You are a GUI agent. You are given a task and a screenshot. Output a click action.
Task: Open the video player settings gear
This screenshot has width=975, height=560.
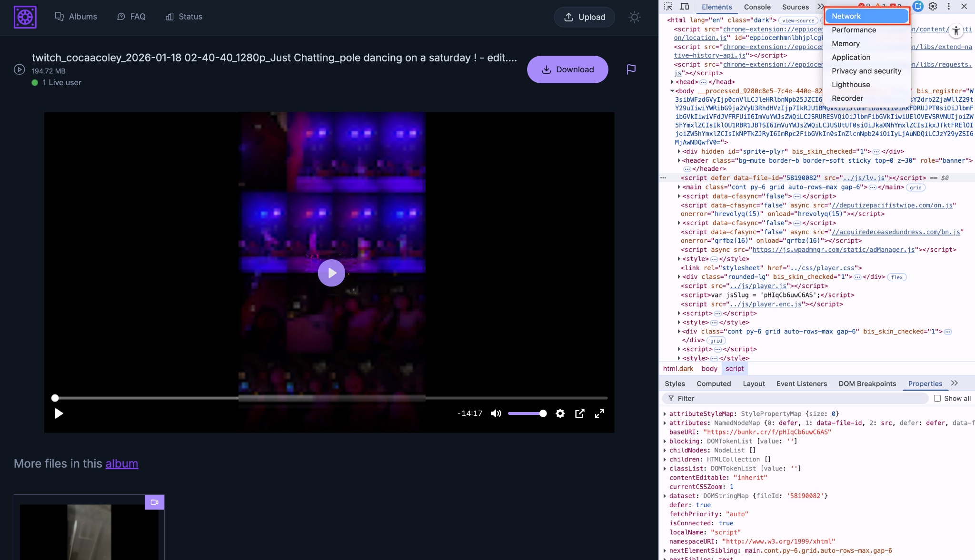pyautogui.click(x=560, y=413)
